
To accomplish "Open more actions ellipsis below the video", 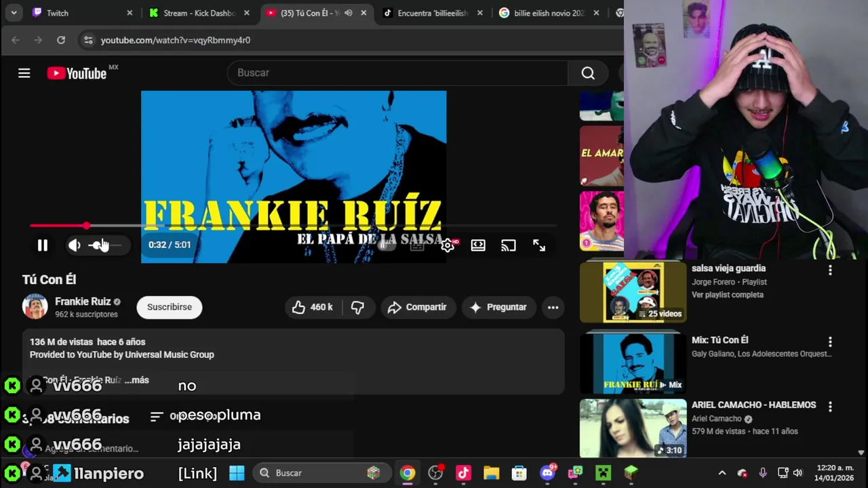I will pos(553,307).
